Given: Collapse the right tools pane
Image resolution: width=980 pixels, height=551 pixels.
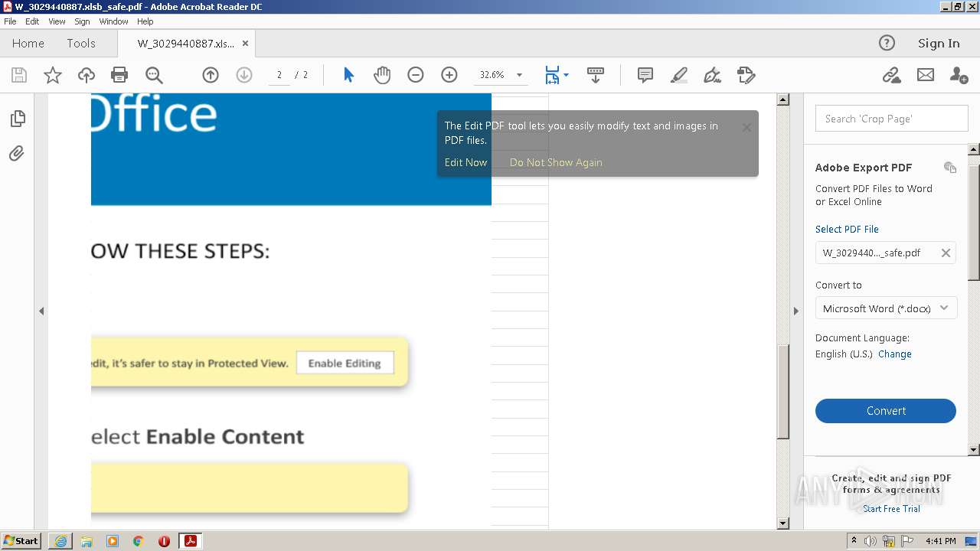Looking at the screenshot, I should coord(795,311).
